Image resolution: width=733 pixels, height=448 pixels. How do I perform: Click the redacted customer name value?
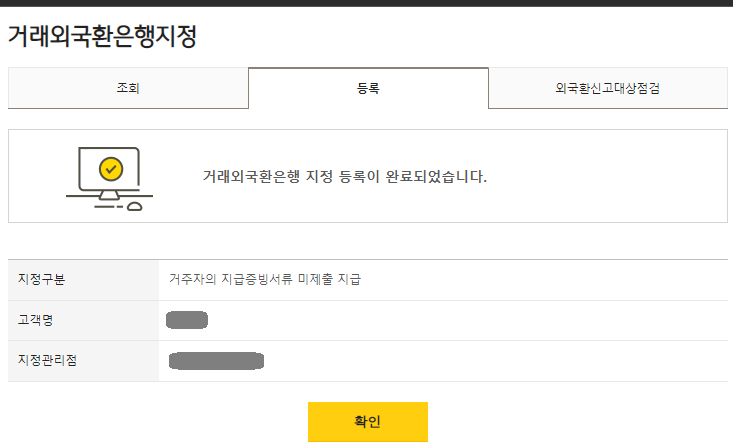click(187, 320)
